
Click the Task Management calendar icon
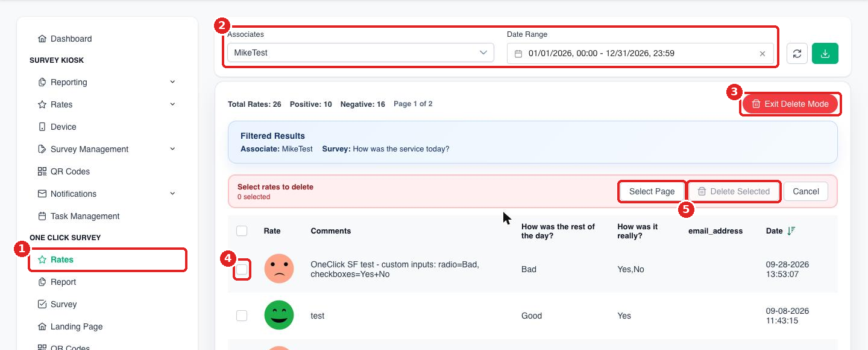42,216
